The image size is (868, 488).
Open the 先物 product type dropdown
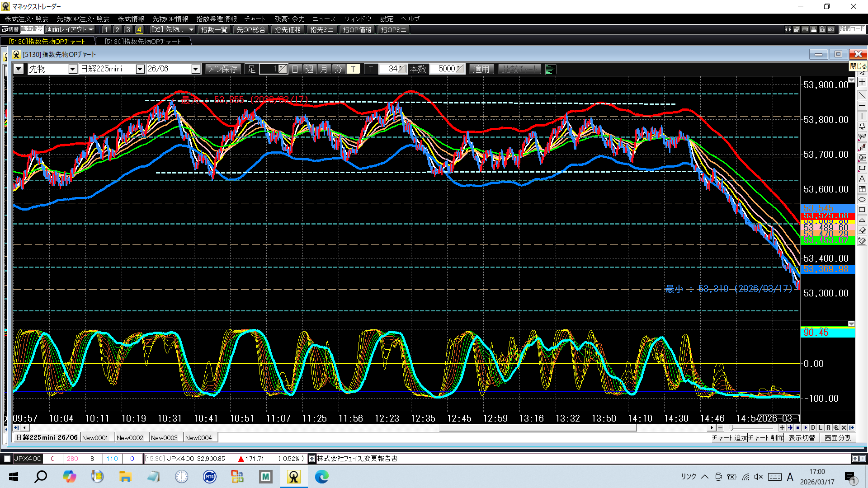click(73, 69)
